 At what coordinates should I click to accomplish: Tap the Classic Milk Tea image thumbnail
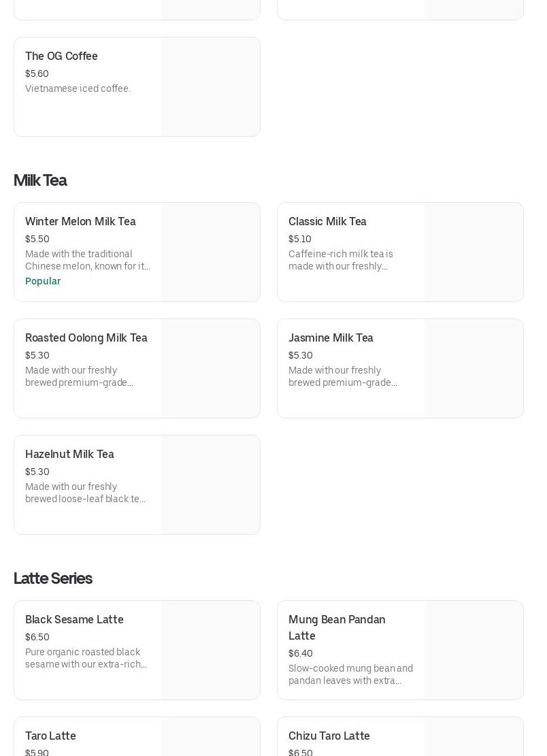(474, 252)
